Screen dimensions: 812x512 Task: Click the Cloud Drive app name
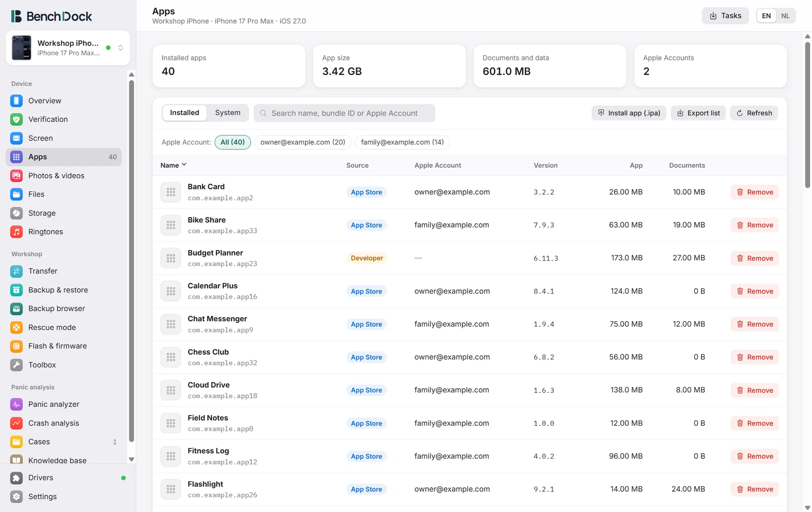pos(209,385)
